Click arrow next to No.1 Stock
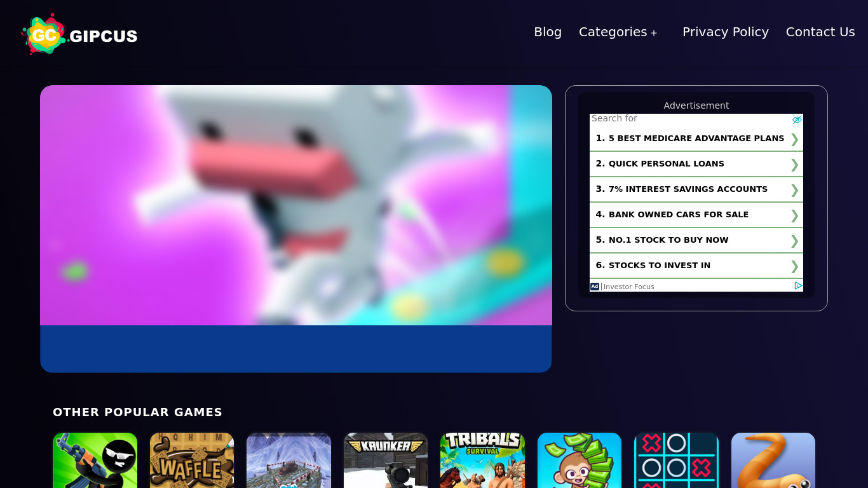The width and height of the screenshot is (868, 488). pyautogui.click(x=794, y=241)
